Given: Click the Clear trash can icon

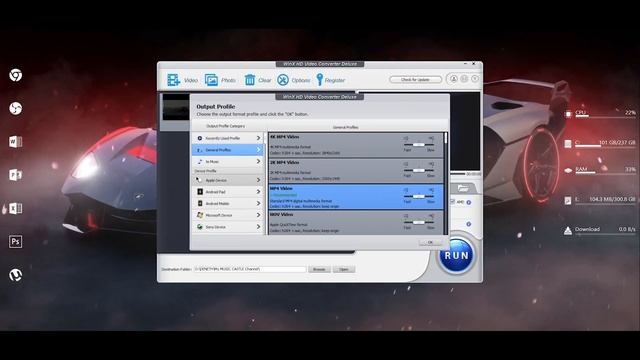Looking at the screenshot, I should pos(250,80).
